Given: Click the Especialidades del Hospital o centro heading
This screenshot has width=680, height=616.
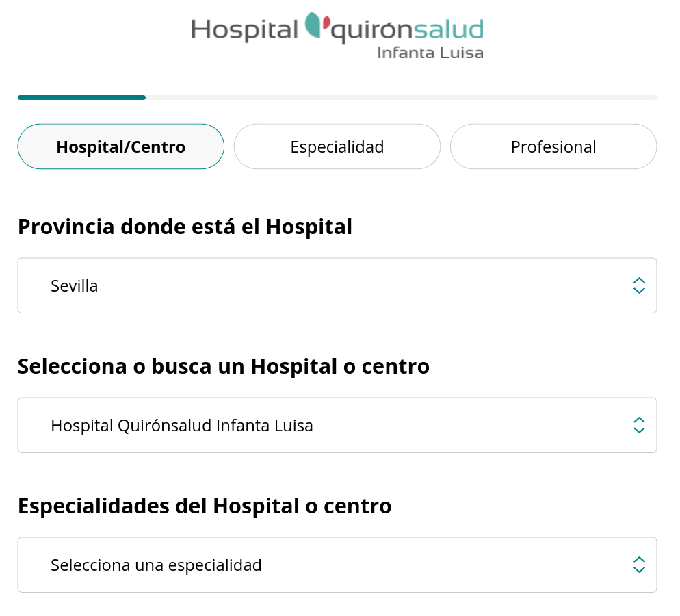Looking at the screenshot, I should pyautogui.click(x=205, y=506).
